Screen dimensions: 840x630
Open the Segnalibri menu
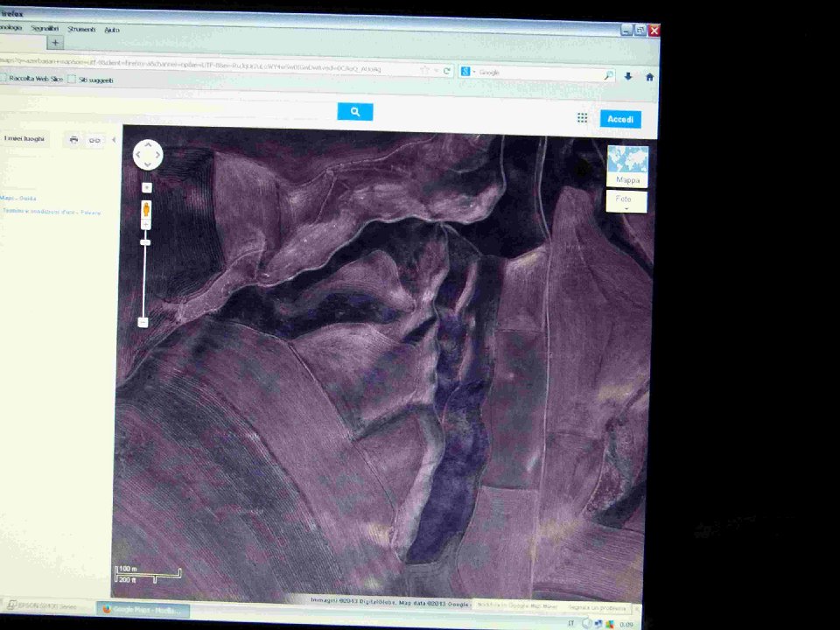[x=45, y=28]
